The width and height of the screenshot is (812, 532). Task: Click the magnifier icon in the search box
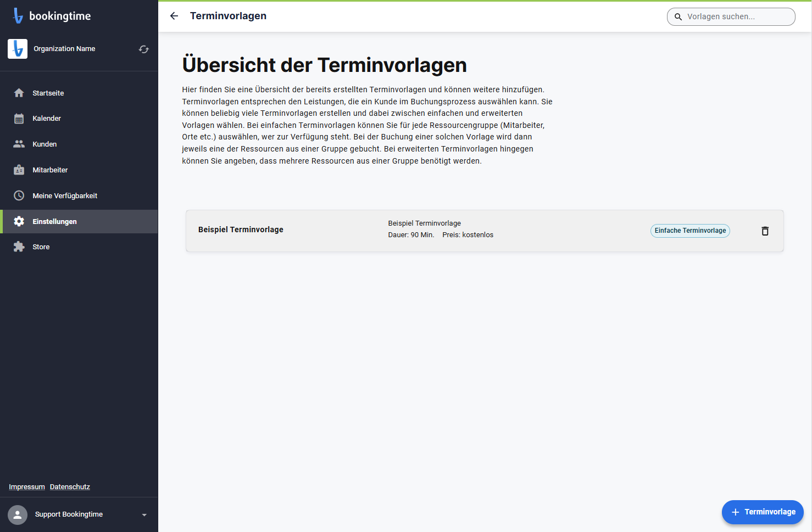click(x=678, y=17)
